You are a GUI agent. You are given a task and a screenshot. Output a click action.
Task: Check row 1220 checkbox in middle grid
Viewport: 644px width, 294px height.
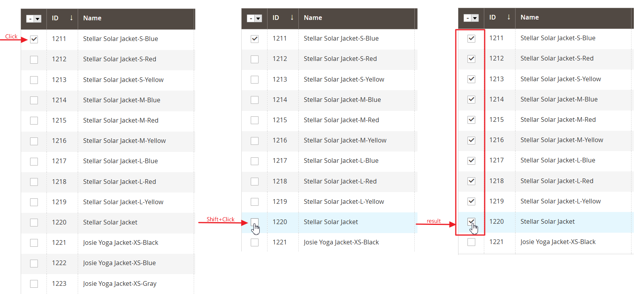tap(255, 222)
